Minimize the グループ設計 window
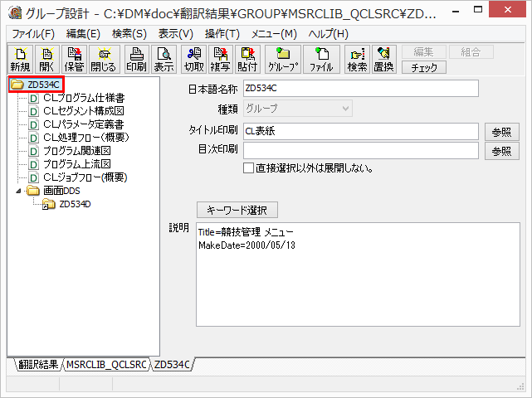Screen dimensions: 532x398 (x=456, y=11)
